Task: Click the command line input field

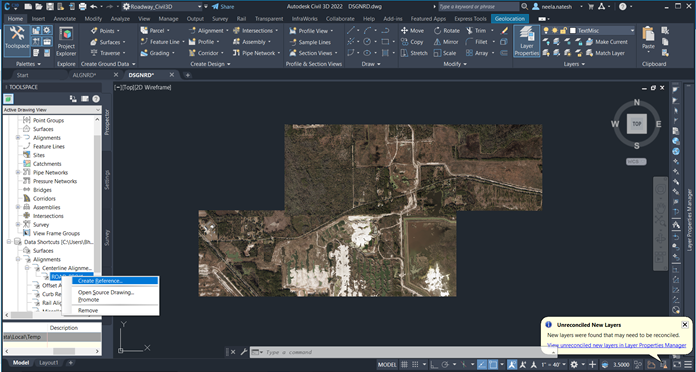Action: pos(402,352)
